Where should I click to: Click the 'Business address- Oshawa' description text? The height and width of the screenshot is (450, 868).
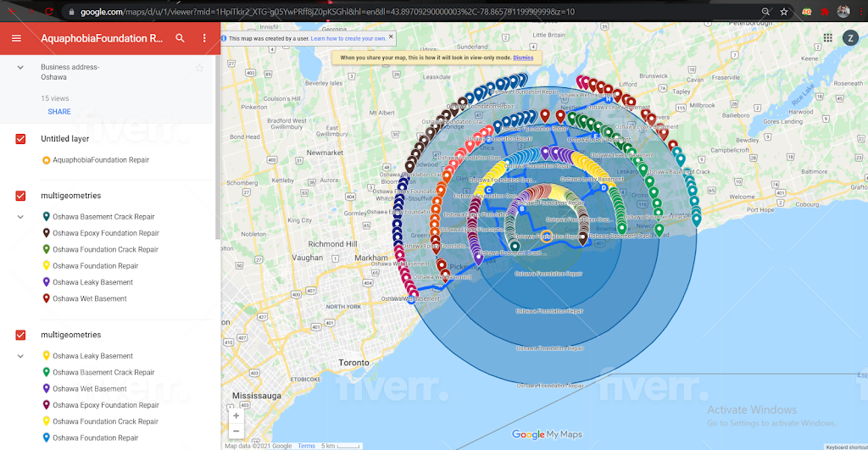[x=70, y=72]
